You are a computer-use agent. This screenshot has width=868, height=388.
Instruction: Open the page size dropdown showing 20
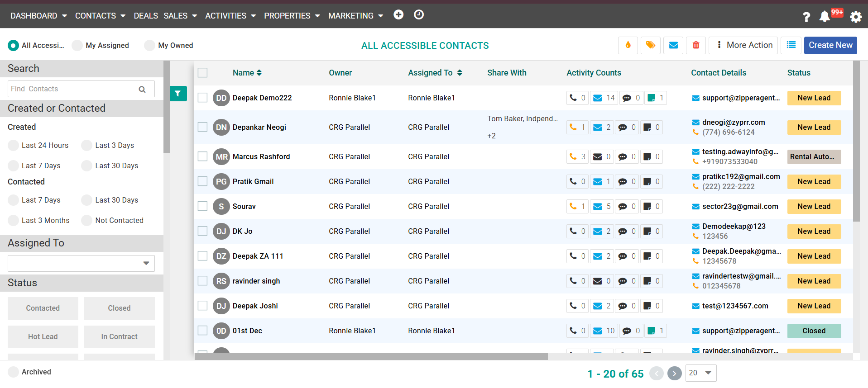pos(700,373)
